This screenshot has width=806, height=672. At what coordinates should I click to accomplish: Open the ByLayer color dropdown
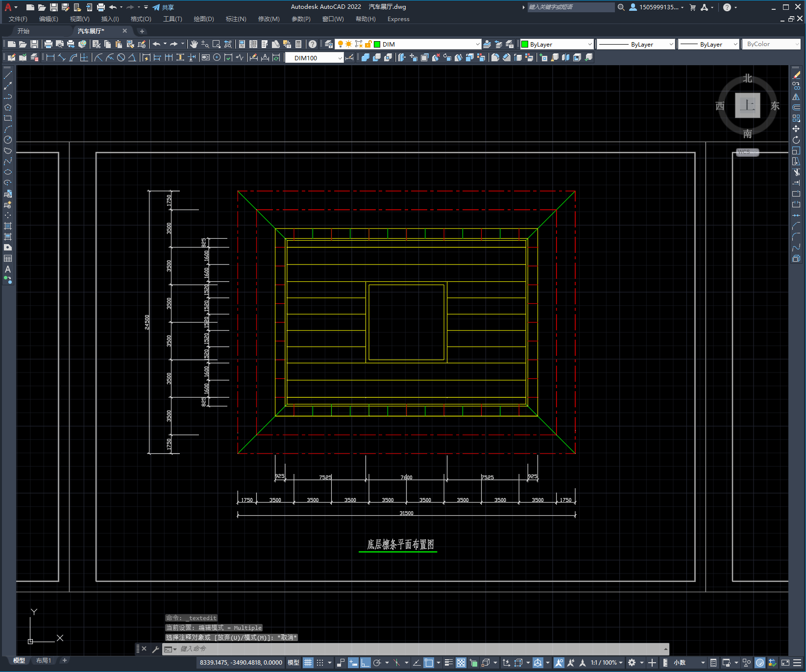(589, 44)
